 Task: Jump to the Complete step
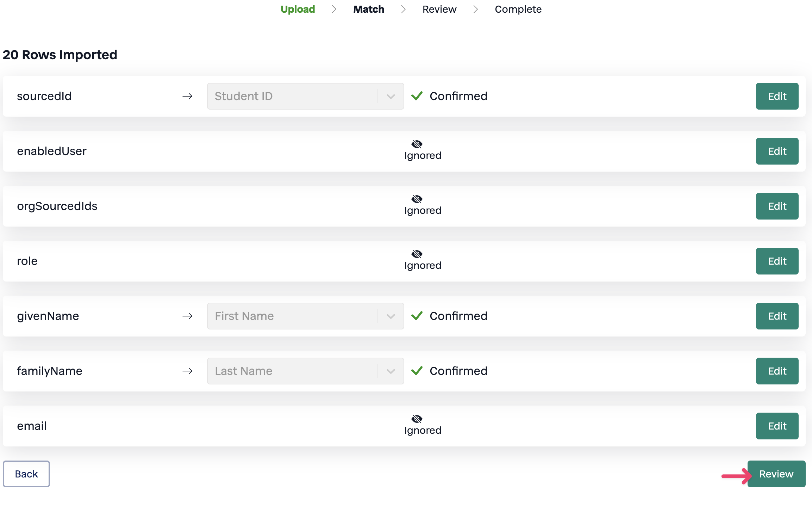coord(518,9)
